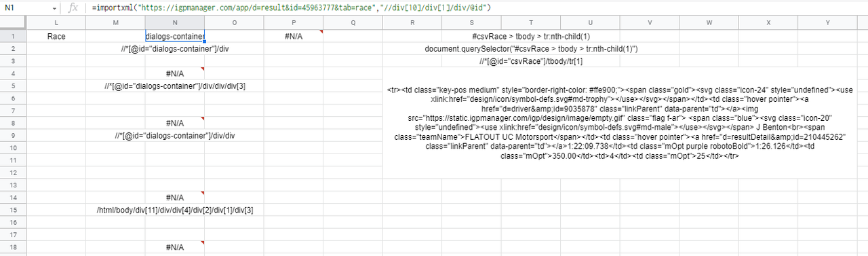Click the fx function icon
The width and height of the screenshot is (868, 256).
74,7
